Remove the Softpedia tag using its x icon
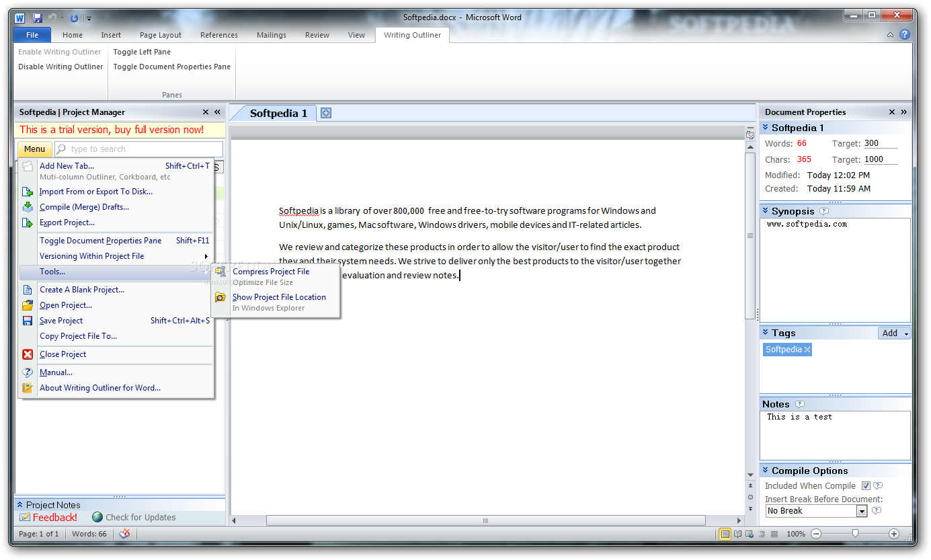Viewport: 931px width, 560px height. click(807, 350)
